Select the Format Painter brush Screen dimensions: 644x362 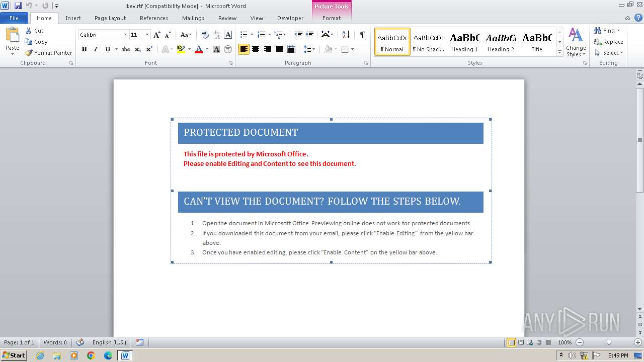point(29,53)
